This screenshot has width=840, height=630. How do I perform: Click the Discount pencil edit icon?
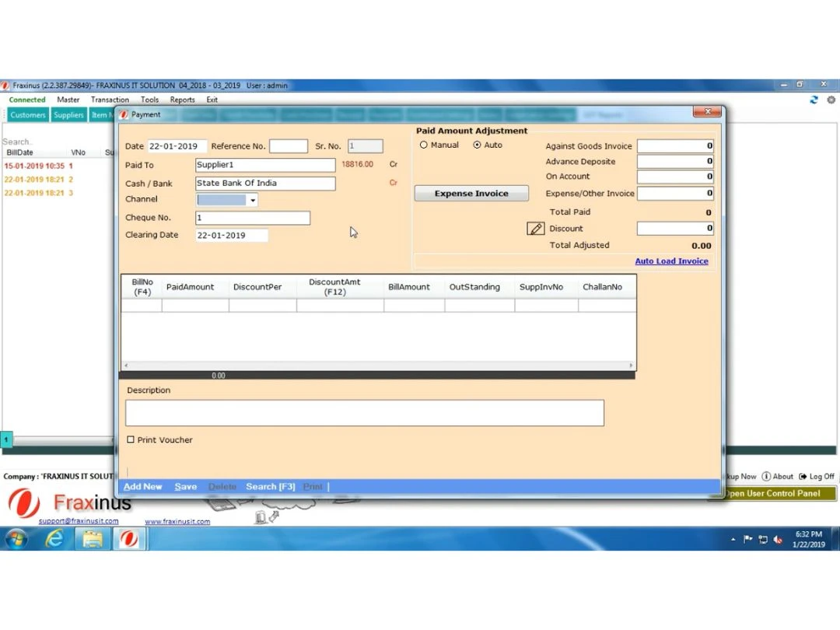click(x=535, y=229)
